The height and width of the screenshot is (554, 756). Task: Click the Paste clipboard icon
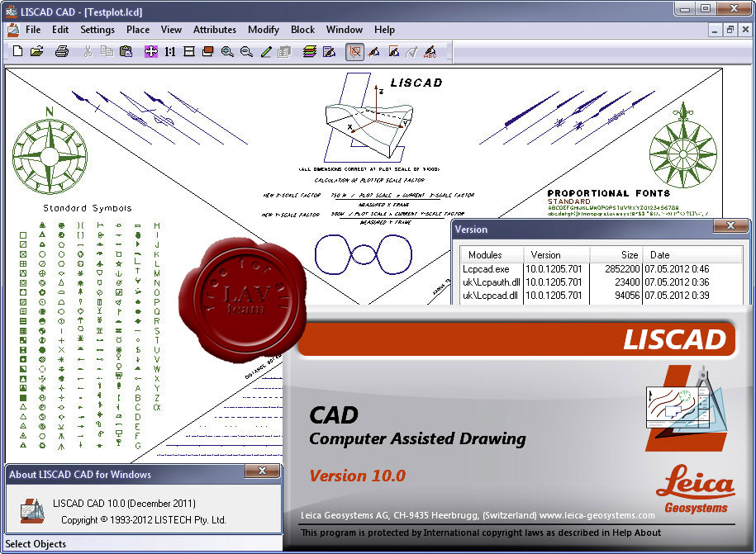[126, 51]
